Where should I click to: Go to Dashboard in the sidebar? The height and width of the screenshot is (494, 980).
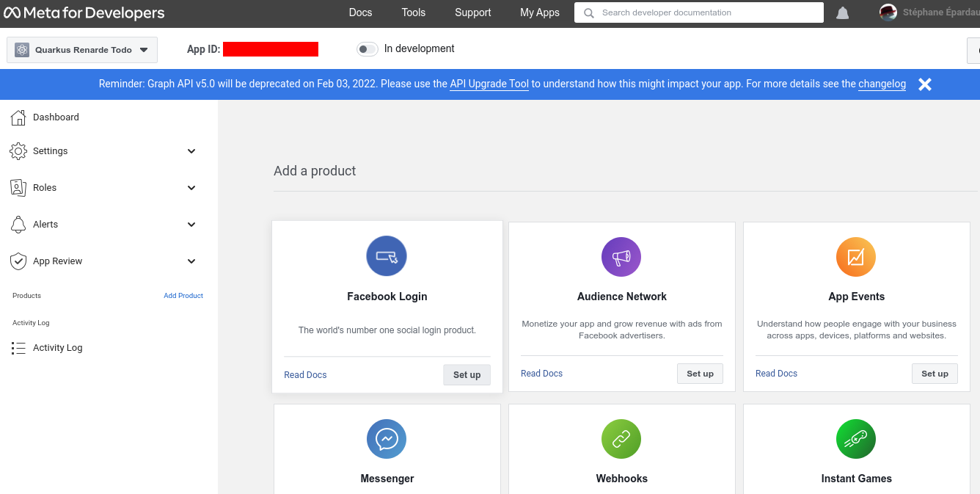[56, 117]
